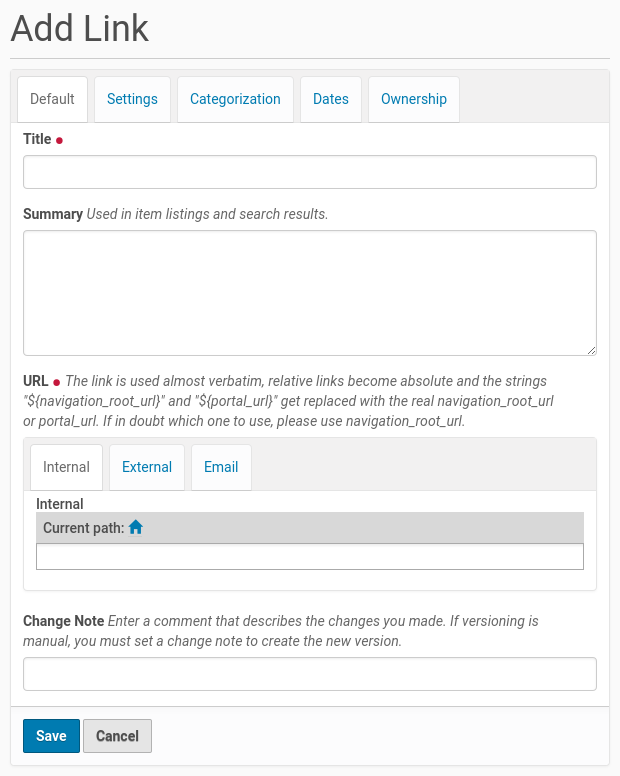Click the Summary field label

pyautogui.click(x=53, y=214)
